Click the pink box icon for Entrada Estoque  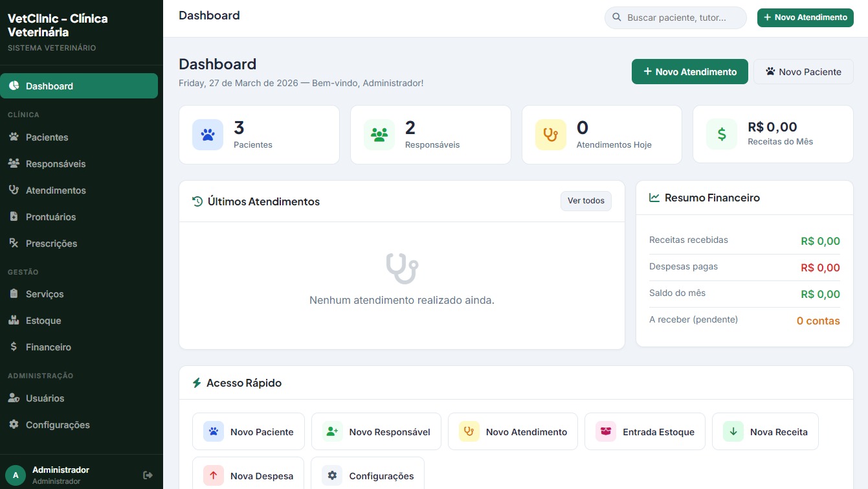[x=606, y=432]
